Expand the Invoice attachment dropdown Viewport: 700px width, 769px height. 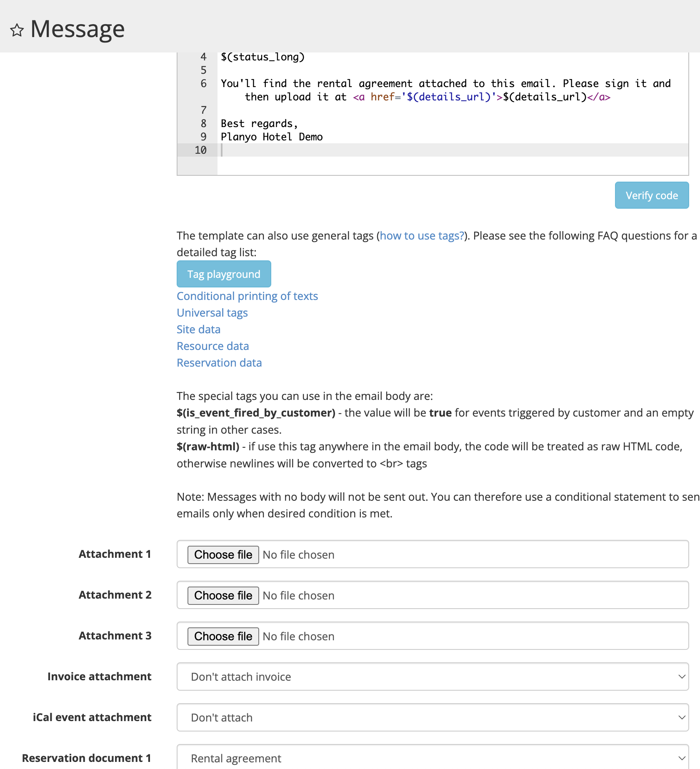(x=432, y=677)
